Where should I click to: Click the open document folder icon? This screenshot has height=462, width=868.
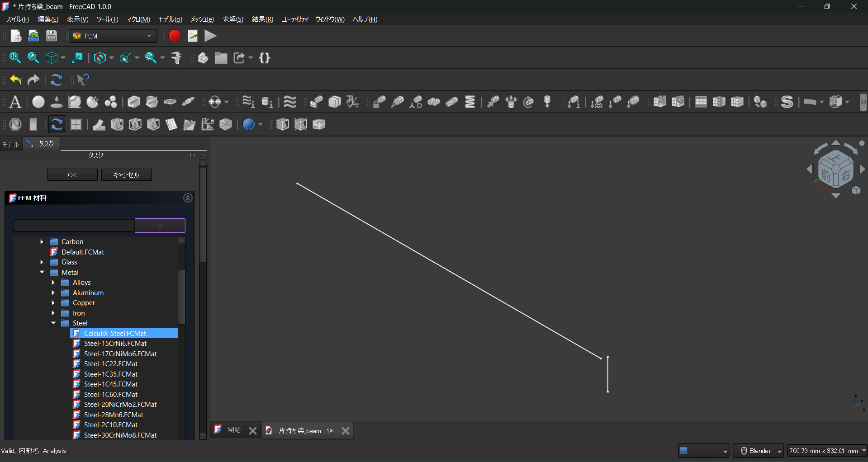[33, 36]
